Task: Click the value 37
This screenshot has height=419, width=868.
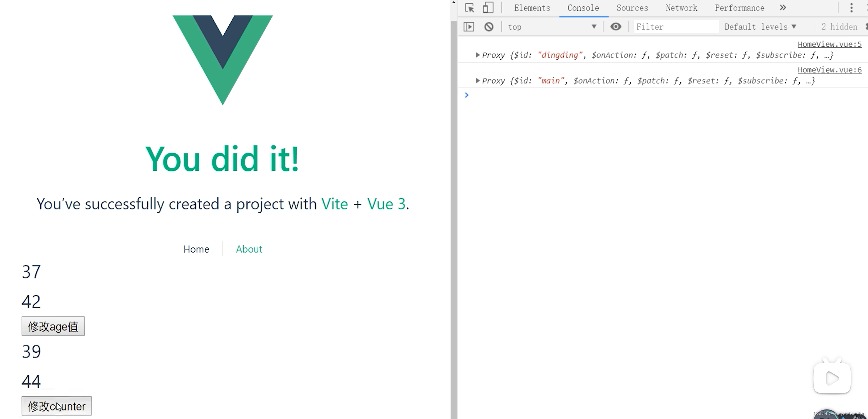Action: (x=31, y=272)
